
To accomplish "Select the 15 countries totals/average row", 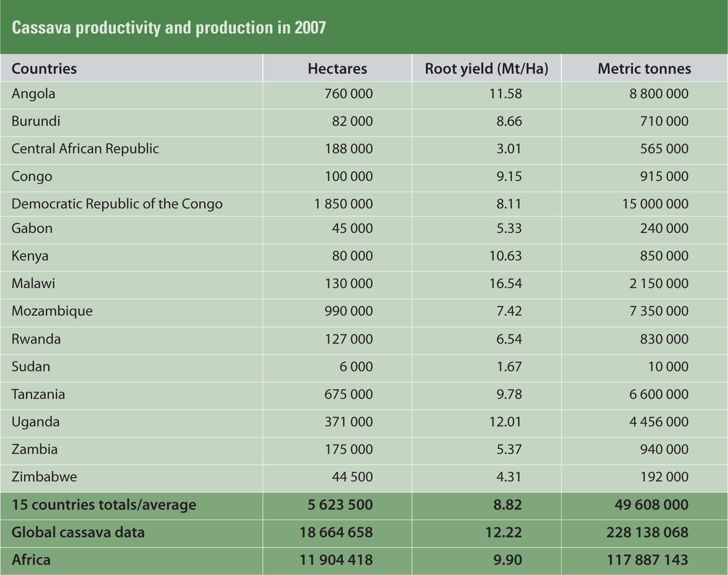I will tap(103, 505).
